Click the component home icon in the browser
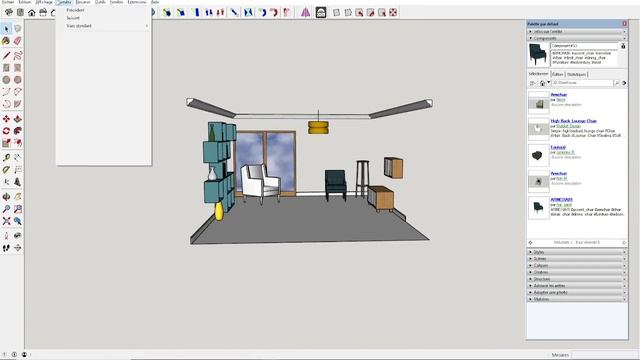The width and height of the screenshot is (640, 360). tap(542, 83)
